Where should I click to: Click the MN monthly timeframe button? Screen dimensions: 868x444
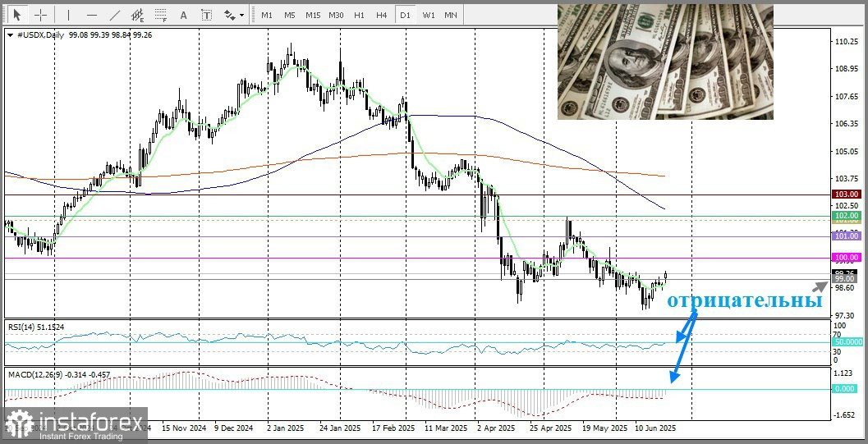tap(451, 15)
